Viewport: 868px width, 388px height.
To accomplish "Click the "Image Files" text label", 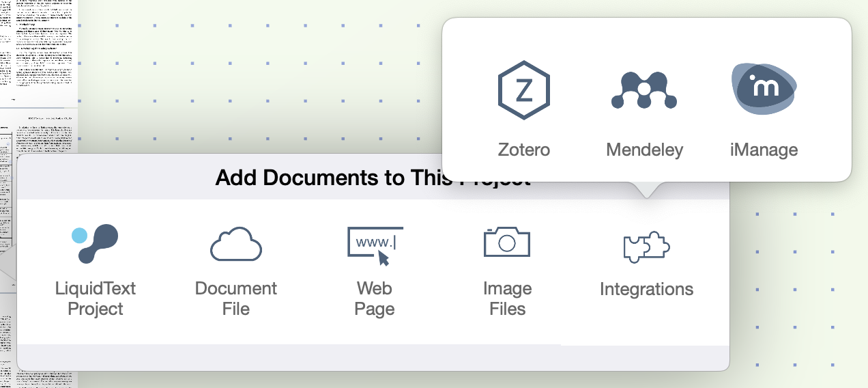I will pos(507,299).
